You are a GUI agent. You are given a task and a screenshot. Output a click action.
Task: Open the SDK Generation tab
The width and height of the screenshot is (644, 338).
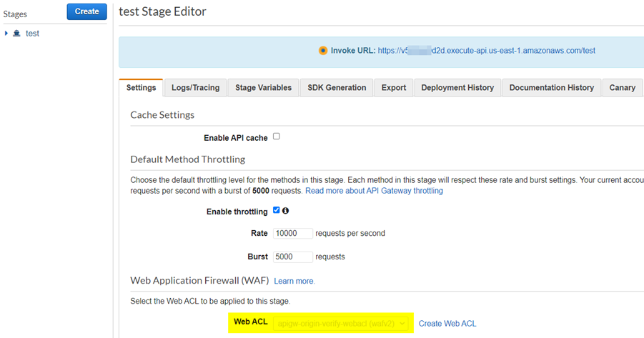click(337, 87)
